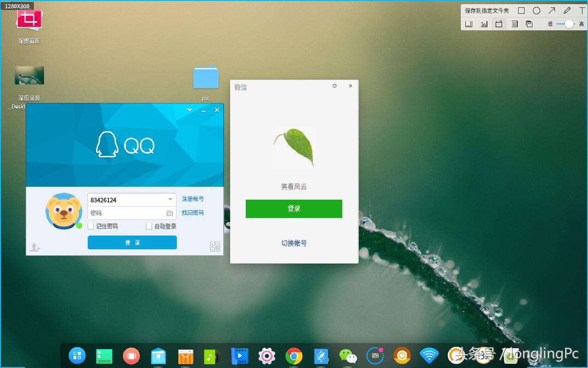Image resolution: width=588 pixels, height=368 pixels.
Task: Select the rectangle tool in screenshot toolbar
Action: tap(521, 10)
